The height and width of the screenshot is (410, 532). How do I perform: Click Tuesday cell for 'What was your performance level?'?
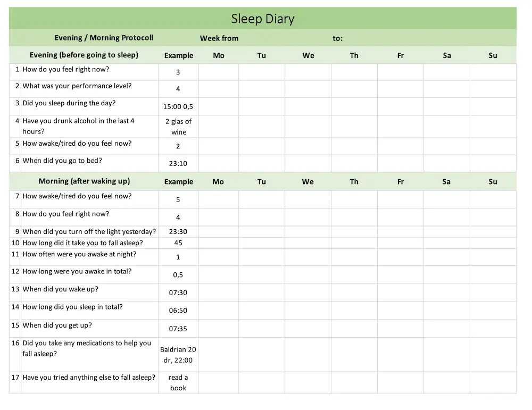262,89
